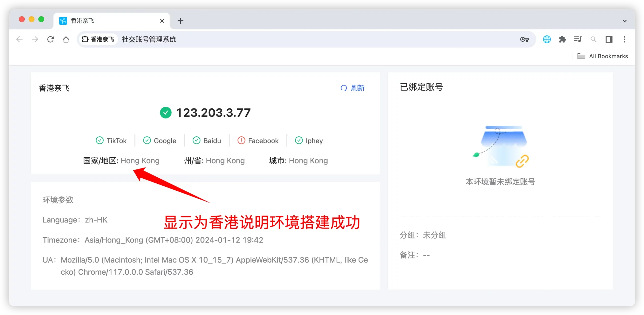Click the 刷新 refresh link
Image resolution: width=644 pixels, height=315 pixels.
coord(353,88)
